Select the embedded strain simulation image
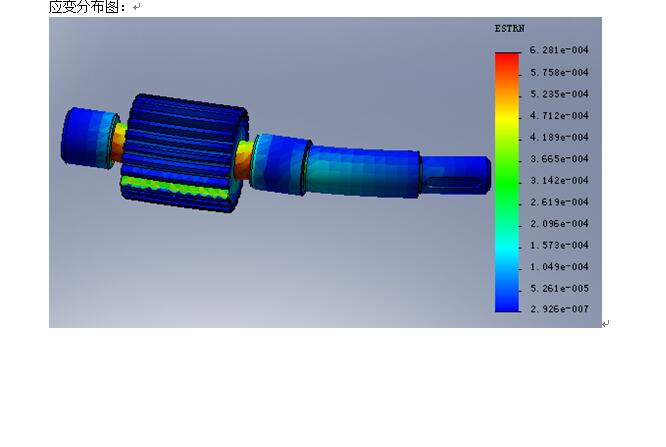Screen dimensions: 666x447 pos(325,172)
